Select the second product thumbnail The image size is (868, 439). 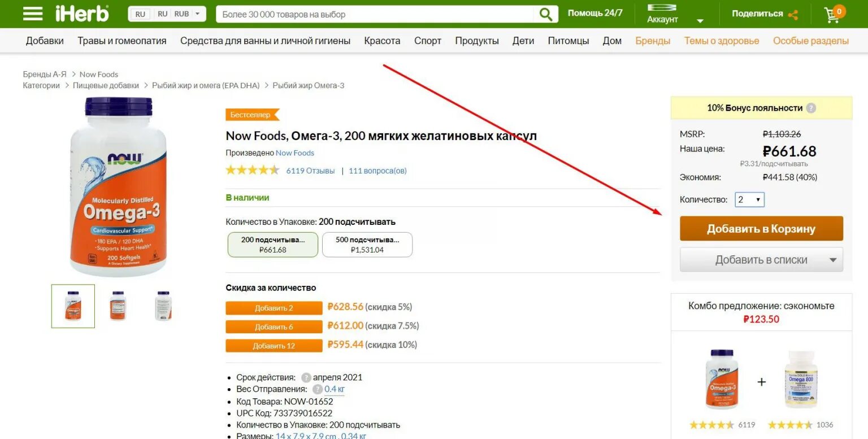[x=118, y=306]
